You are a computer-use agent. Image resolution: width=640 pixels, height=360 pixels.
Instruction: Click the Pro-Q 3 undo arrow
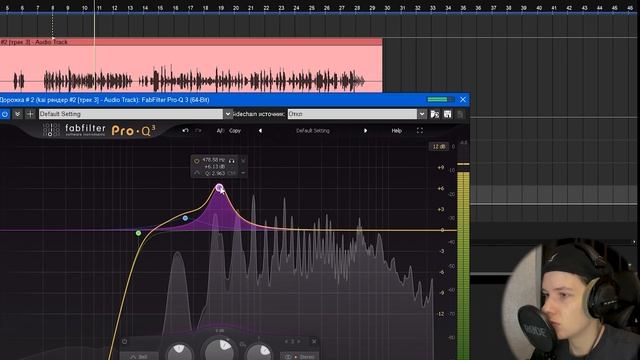tap(186, 131)
